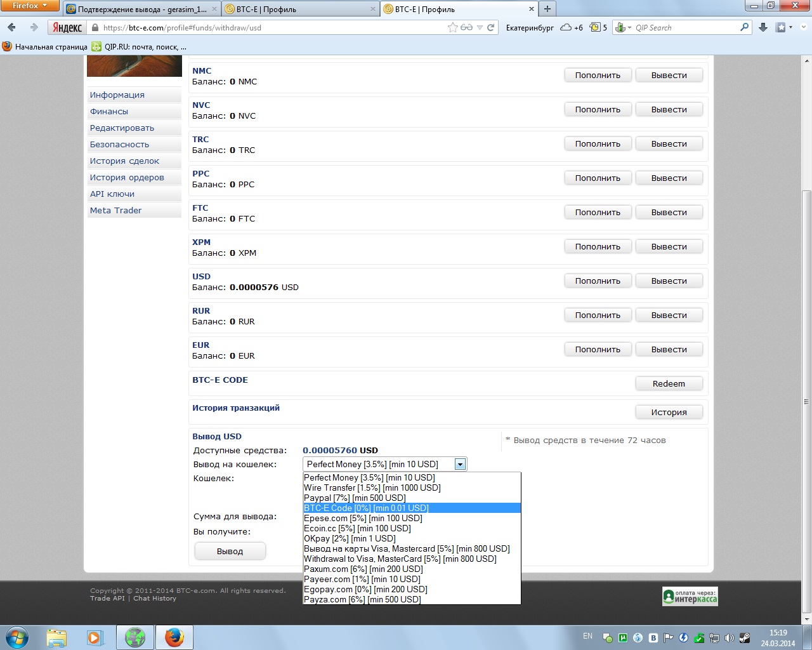This screenshot has height=650, width=812.
Task: Choose Egopay.com [0%] option
Action: 412,589
